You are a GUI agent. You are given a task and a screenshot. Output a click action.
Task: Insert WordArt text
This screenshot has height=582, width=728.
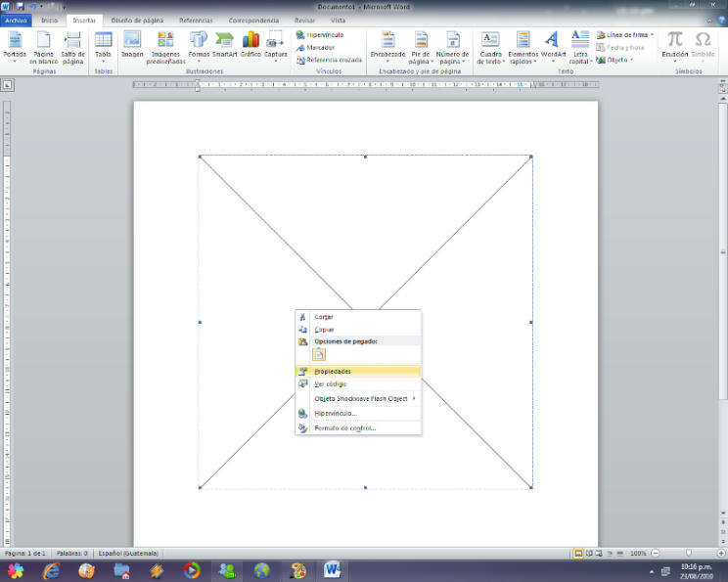click(x=553, y=46)
